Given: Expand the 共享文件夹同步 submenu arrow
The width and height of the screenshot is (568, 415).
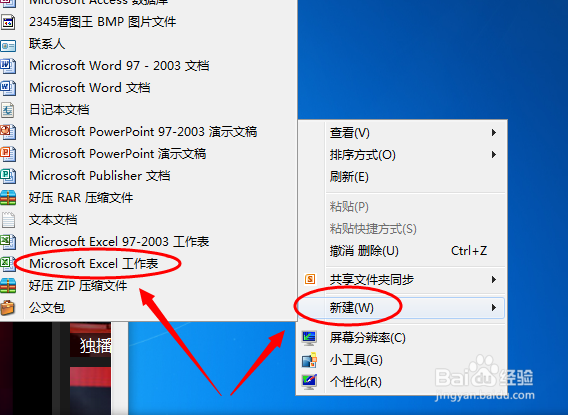Looking at the screenshot, I should 493,280.
